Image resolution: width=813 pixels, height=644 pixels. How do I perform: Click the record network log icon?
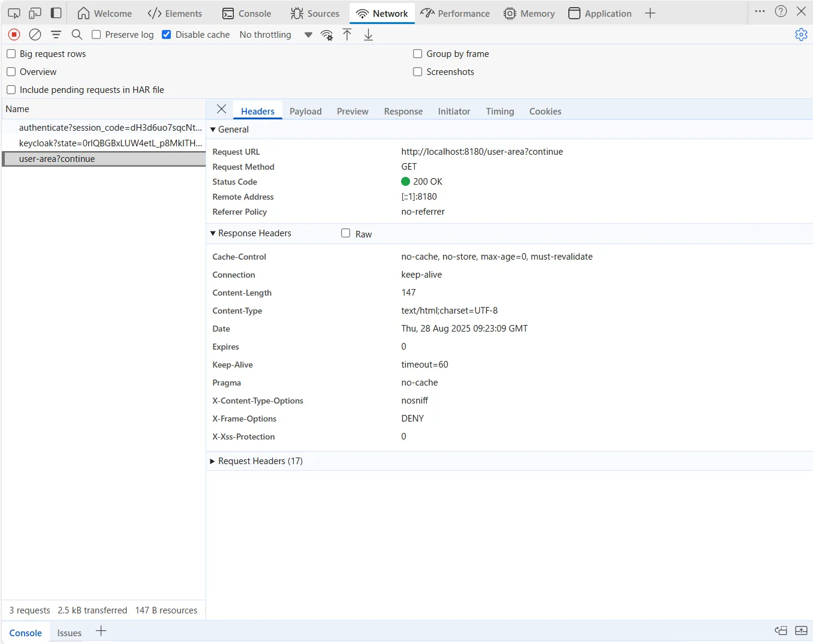click(14, 35)
